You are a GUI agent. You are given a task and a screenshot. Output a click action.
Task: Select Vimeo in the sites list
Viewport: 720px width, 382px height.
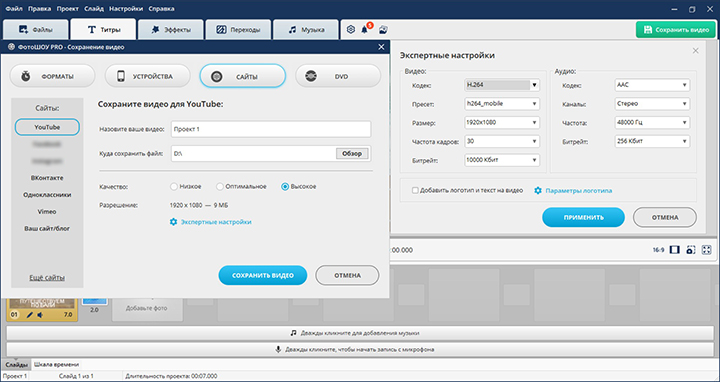click(x=47, y=212)
